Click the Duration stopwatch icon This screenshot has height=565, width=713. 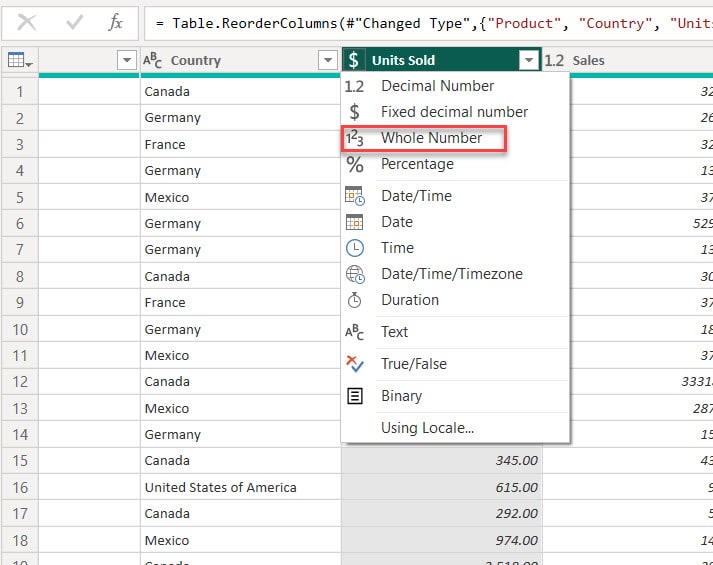[x=355, y=300]
